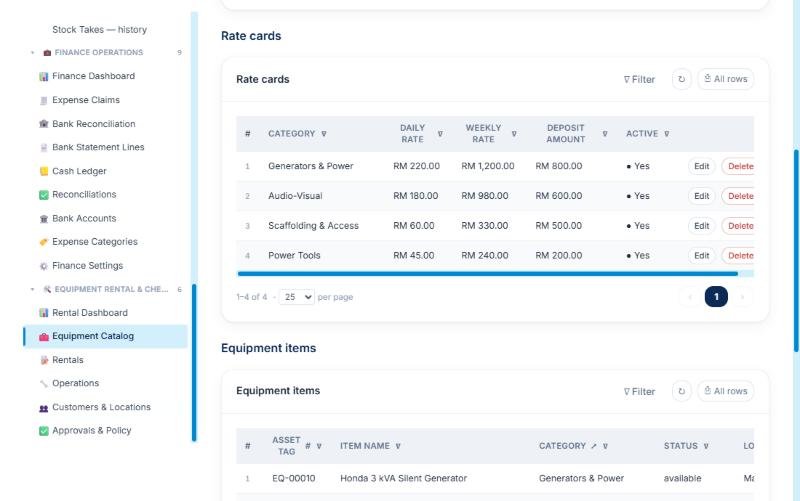
Task: Click the Finance Operations briefcase icon
Action: click(47, 53)
